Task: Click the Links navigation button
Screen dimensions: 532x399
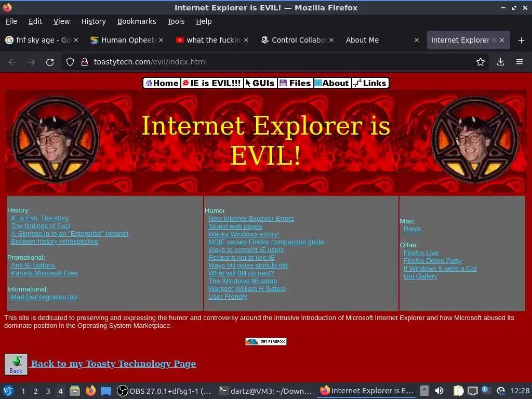Action: (370, 83)
